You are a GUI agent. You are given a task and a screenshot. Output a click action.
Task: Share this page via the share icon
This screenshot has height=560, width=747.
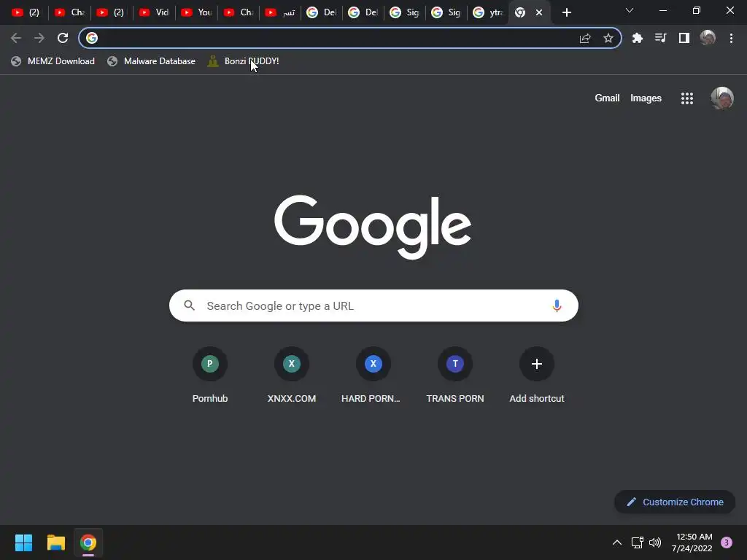(585, 38)
